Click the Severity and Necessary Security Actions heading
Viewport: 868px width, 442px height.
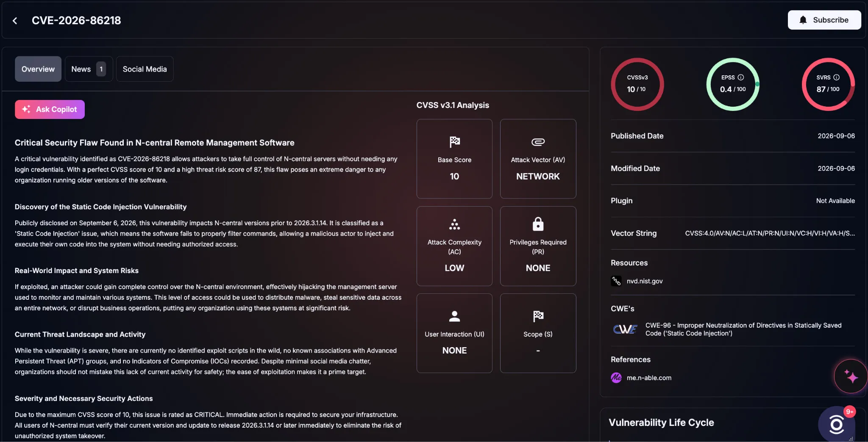[x=83, y=398]
